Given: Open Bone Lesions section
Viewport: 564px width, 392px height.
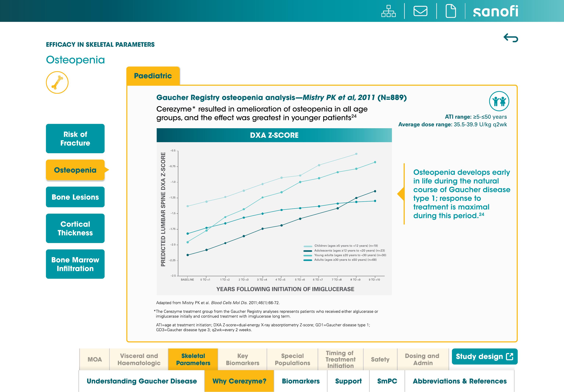Looking at the screenshot, I should [75, 197].
